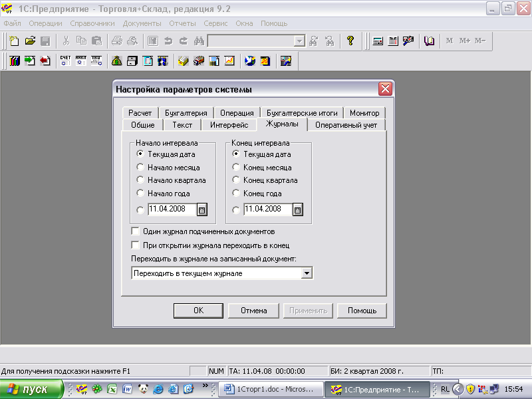Click the two people contractors icon
Image resolution: width=532 pixels, height=399 pixels.
click(x=163, y=61)
